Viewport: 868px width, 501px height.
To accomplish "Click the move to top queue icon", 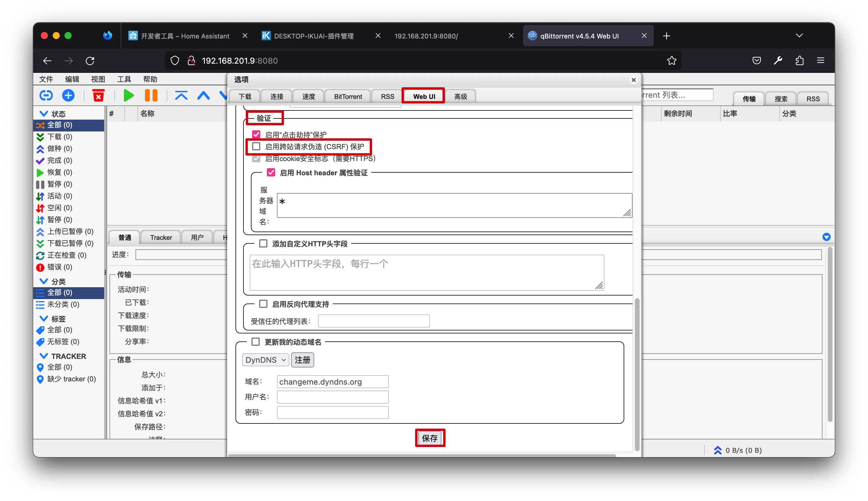I will pyautogui.click(x=181, y=95).
